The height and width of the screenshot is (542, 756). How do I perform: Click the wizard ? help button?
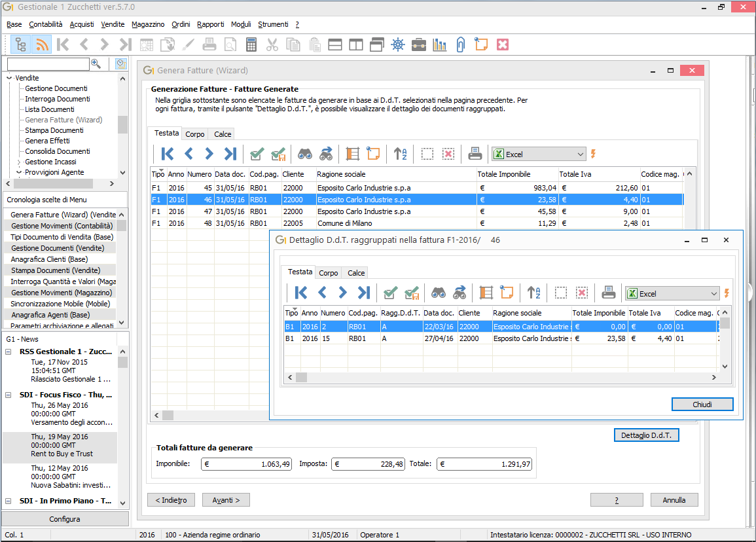[617, 500]
